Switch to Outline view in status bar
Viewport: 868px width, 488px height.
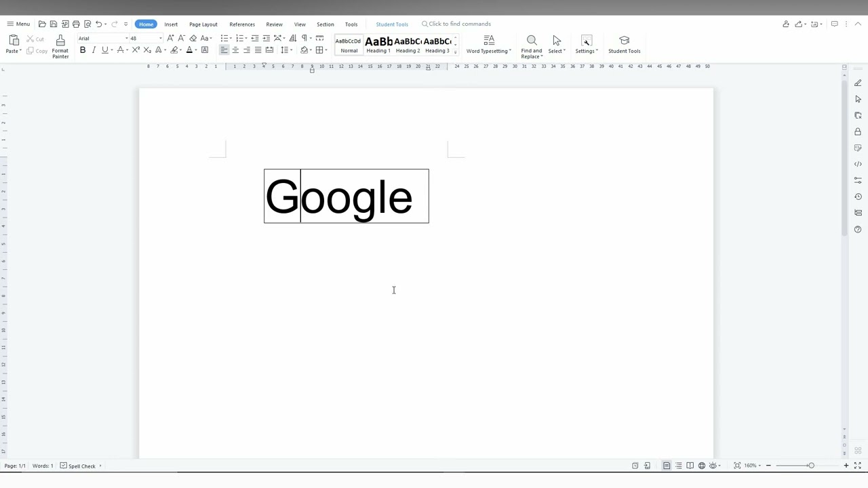(679, 466)
